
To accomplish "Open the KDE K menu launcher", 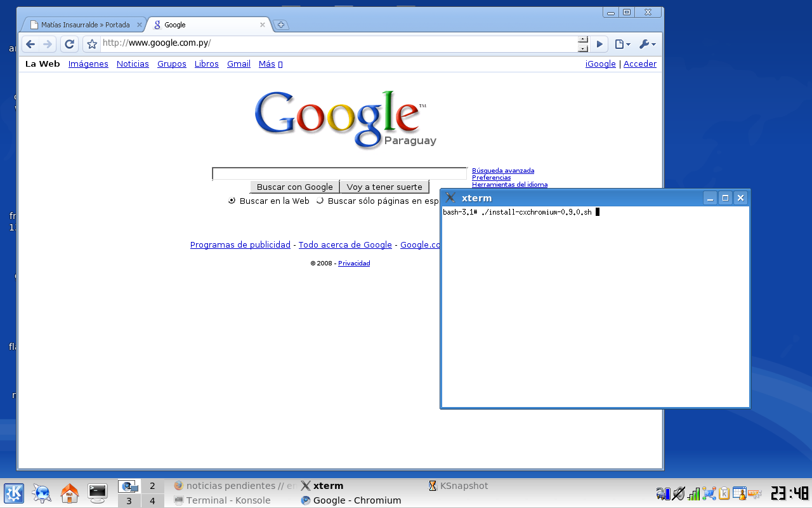I will coord(14,493).
